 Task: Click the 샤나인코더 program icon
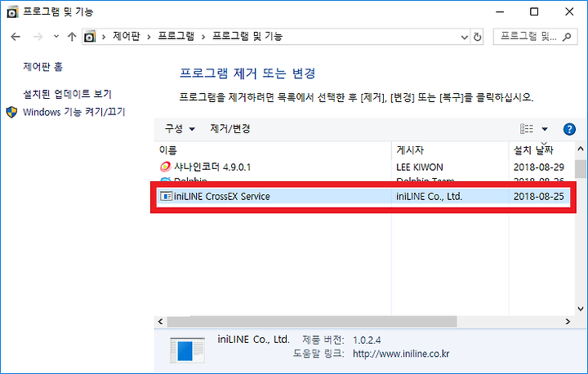[165, 167]
